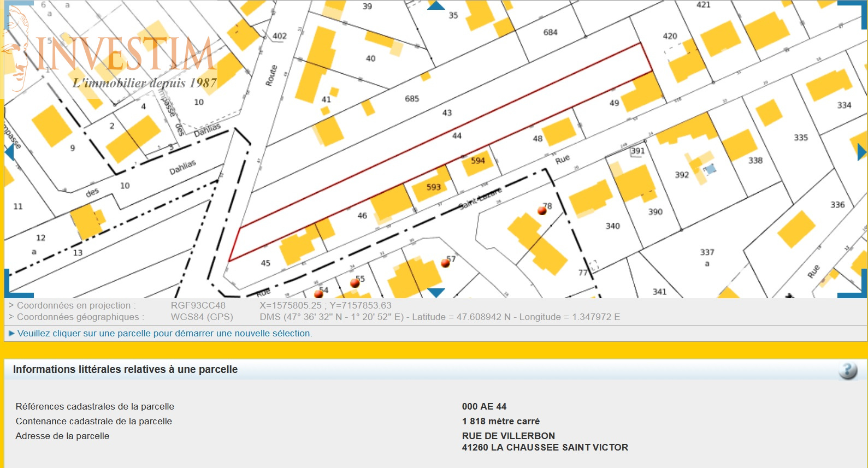The width and height of the screenshot is (868, 468).
Task: Click bottom-right corner bracket of map
Action: point(853,283)
